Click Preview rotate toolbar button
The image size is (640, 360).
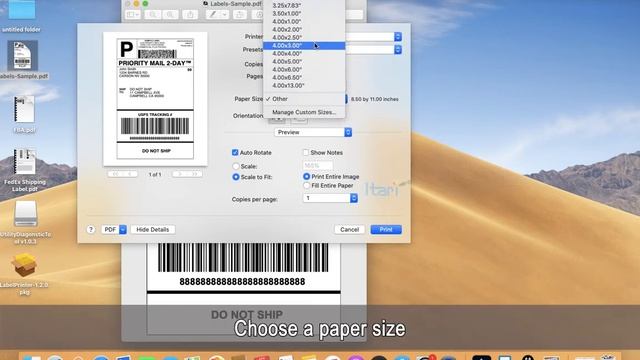point(240,15)
